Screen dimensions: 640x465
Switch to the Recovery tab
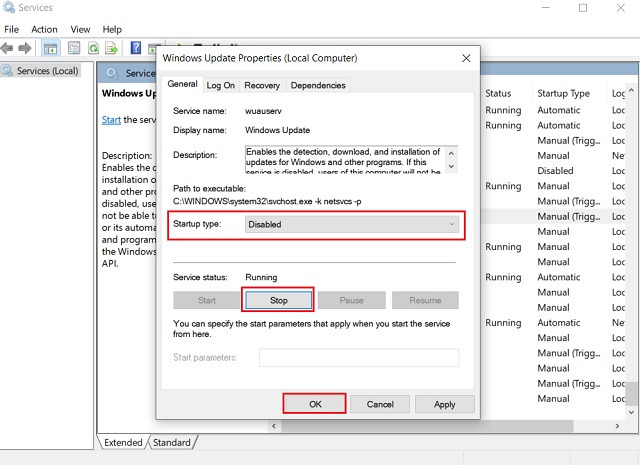(x=262, y=85)
